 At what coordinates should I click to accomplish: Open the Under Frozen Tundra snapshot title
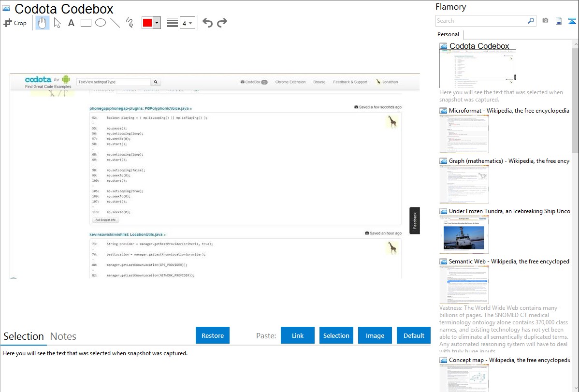click(x=509, y=211)
